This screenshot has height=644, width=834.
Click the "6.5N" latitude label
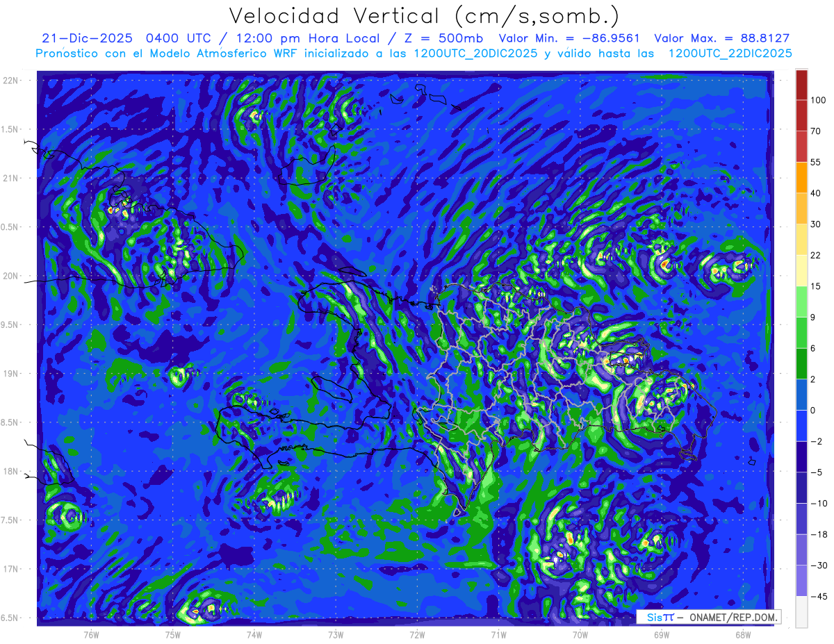coord(10,618)
